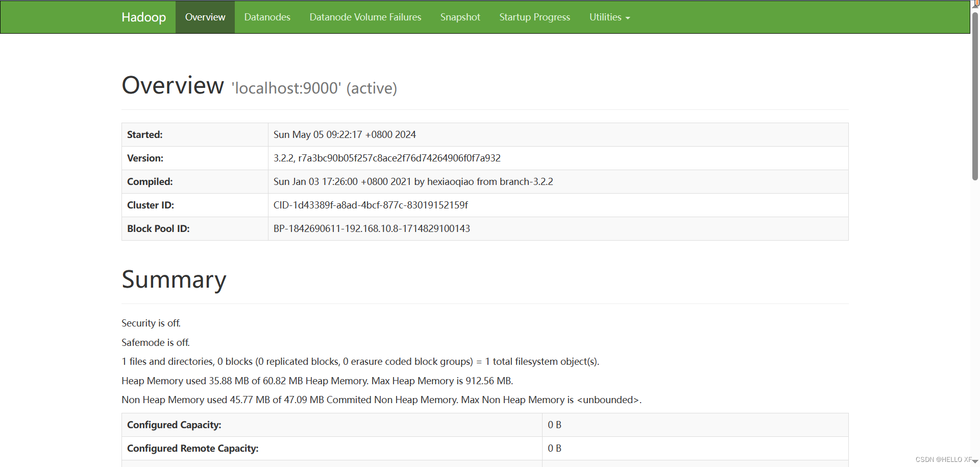This screenshot has height=467, width=980.
Task: Click the 'Version:' row label
Action: [x=145, y=158]
